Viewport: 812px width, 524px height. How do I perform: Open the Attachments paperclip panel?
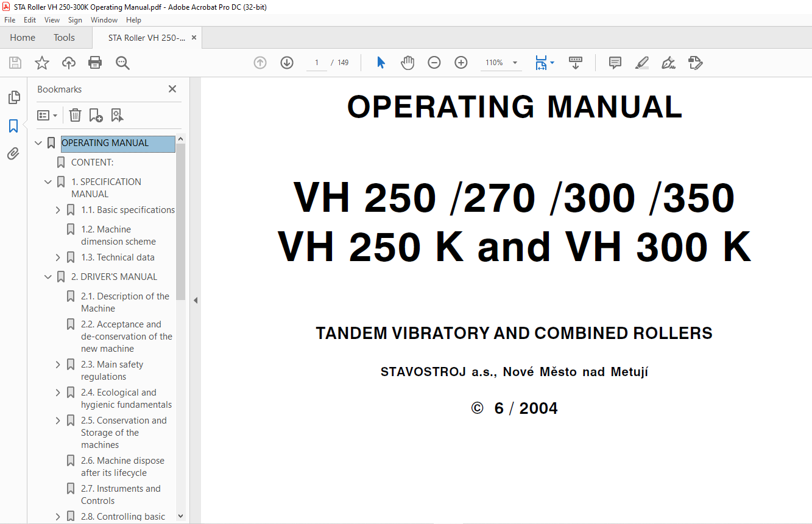13,153
